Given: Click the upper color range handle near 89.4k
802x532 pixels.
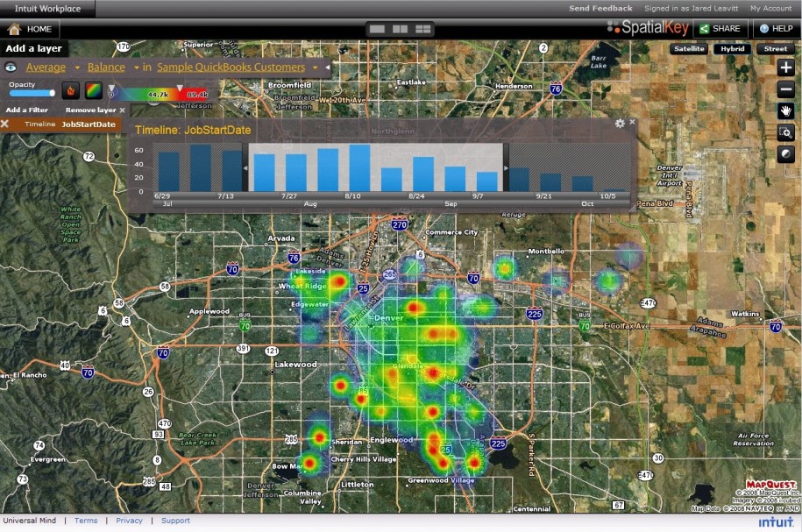Looking at the screenshot, I should (x=180, y=88).
